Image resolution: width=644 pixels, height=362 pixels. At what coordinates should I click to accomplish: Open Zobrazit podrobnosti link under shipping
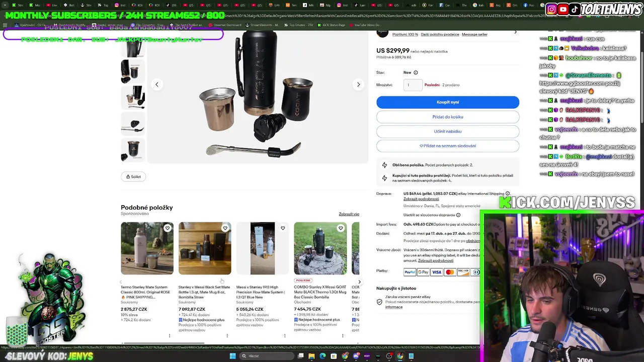coord(421,199)
